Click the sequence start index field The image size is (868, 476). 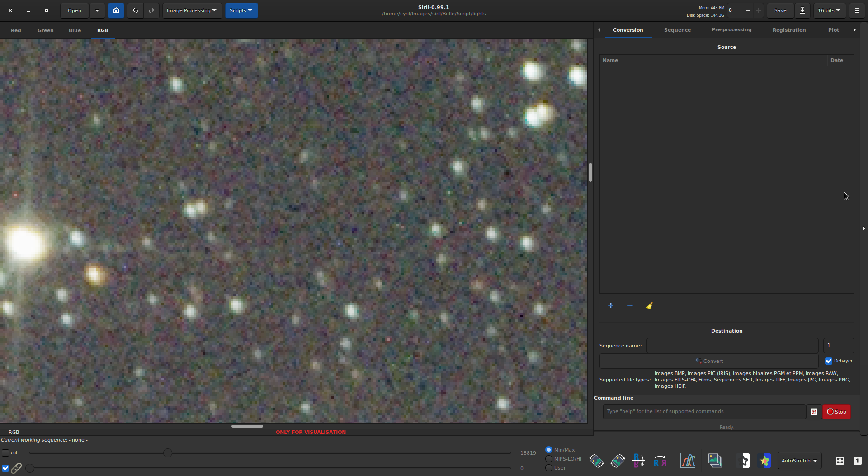click(838, 346)
